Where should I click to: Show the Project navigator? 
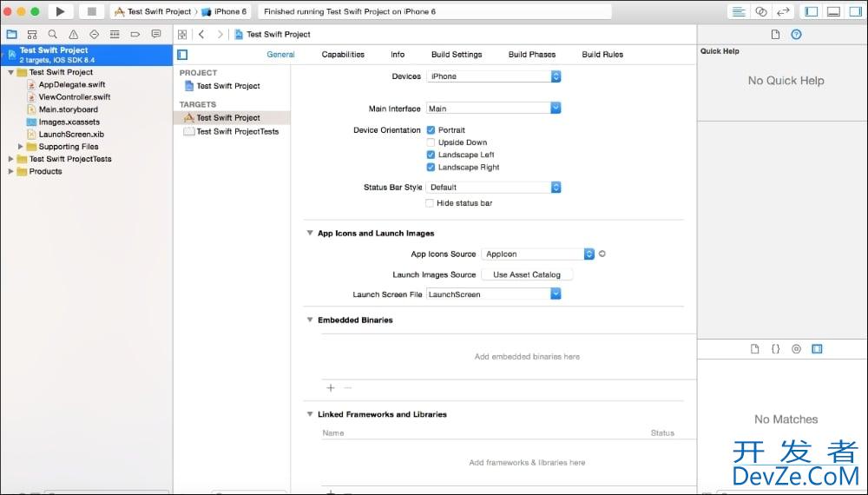pyautogui.click(x=11, y=35)
